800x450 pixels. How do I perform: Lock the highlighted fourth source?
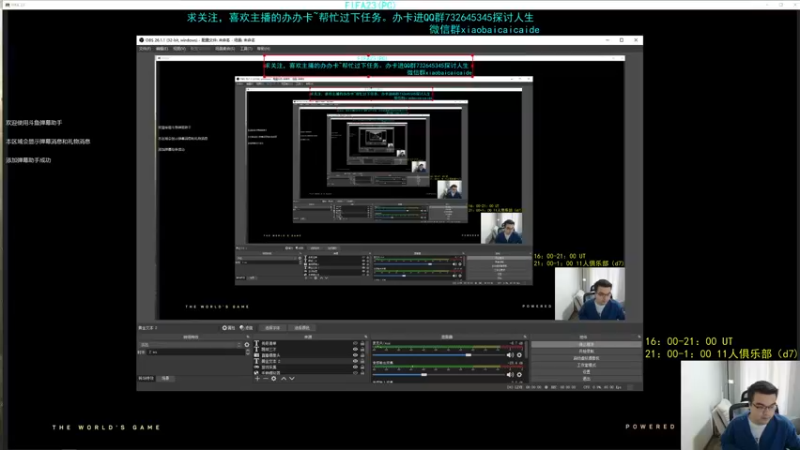tap(362, 361)
